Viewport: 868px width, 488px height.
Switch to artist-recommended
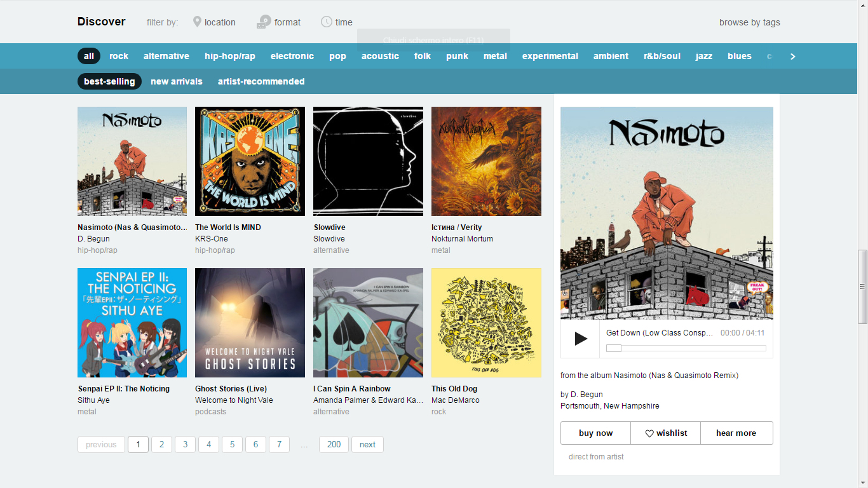coord(261,81)
